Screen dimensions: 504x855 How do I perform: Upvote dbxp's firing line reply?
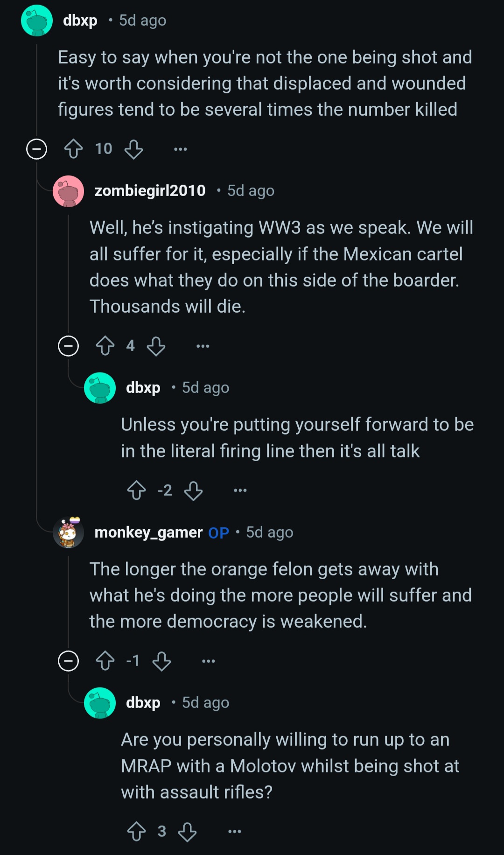136,490
